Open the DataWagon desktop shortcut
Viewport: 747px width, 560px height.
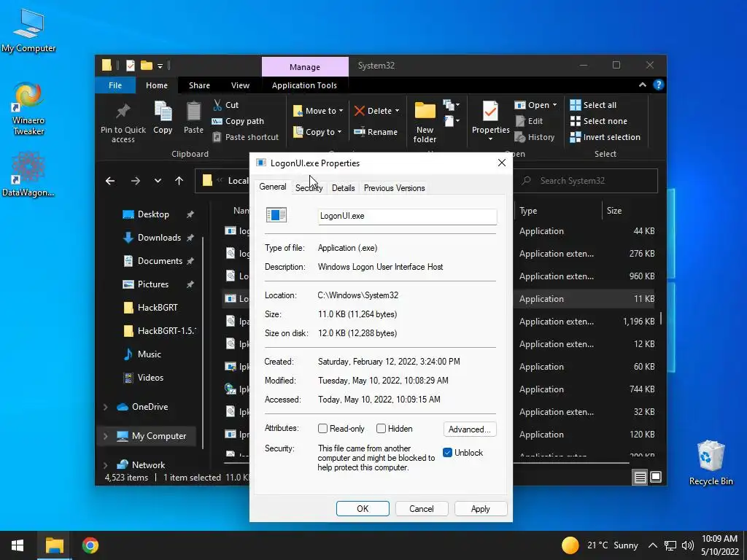tap(28, 174)
